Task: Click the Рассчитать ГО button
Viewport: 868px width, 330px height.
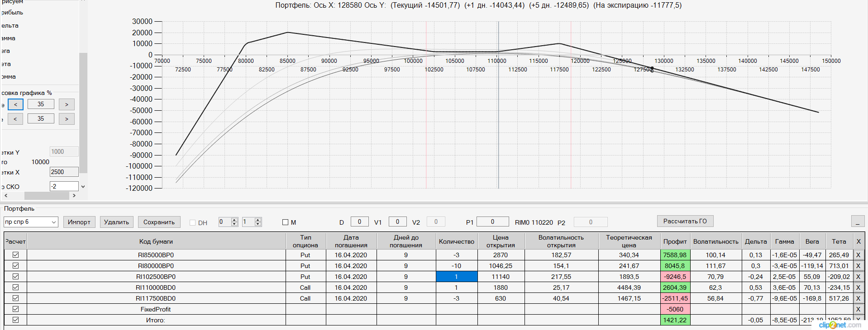Action: [685, 221]
